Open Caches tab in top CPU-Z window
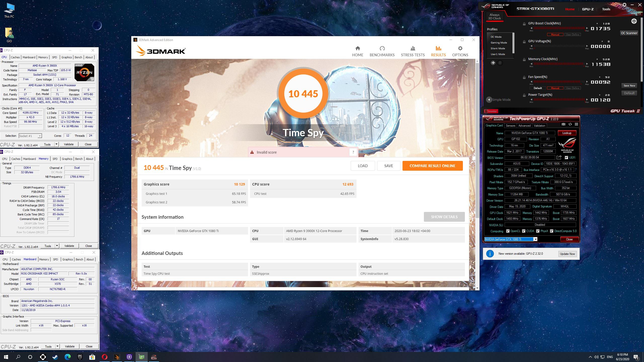The width and height of the screenshot is (644, 362). point(15,57)
